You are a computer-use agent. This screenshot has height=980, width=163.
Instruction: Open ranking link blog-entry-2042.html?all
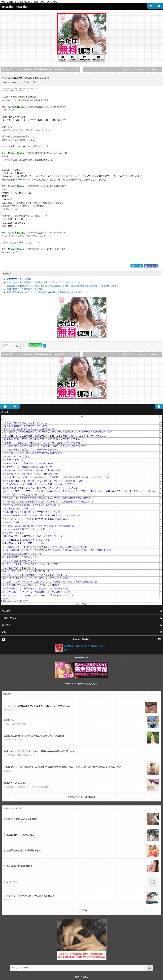(x=30, y=429)
